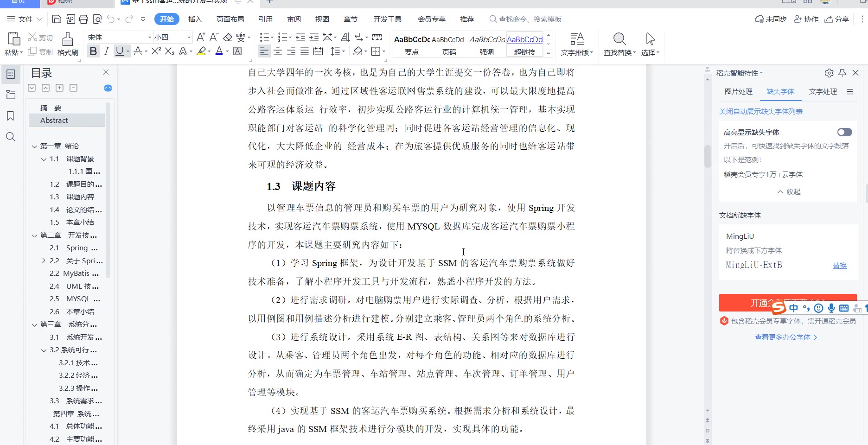The image size is (868, 445).
Task: Toggle the 高亮显示缺失字体 switch
Action: pos(845,132)
